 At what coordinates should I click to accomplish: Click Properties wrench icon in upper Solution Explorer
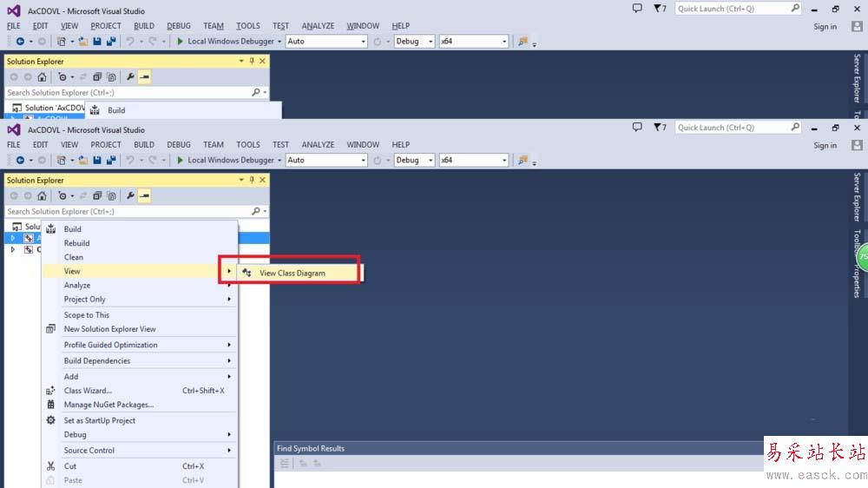coord(131,77)
